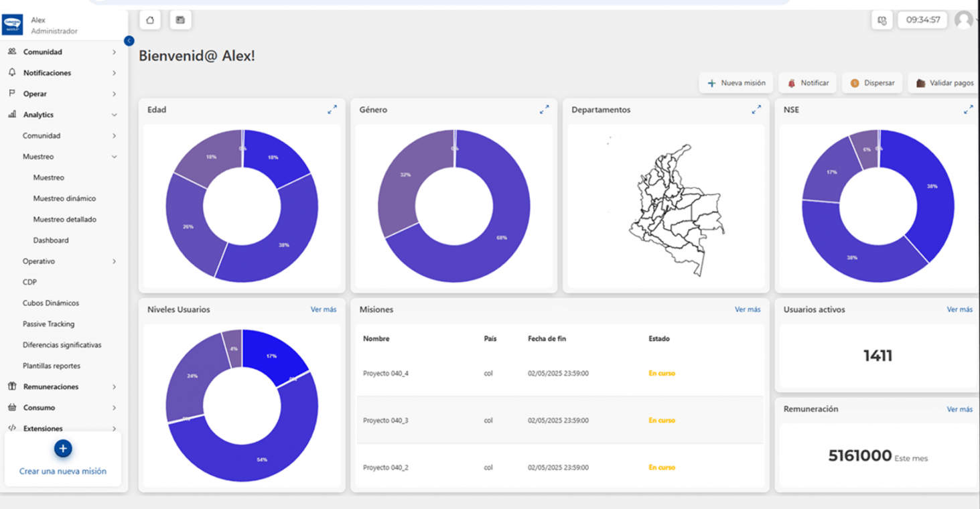Expand the Operar menu chevron

point(114,94)
